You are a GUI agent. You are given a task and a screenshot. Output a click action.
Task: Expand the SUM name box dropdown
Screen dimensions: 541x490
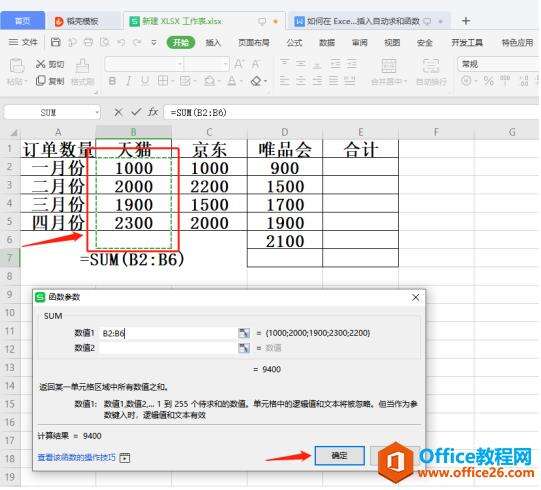(x=97, y=112)
